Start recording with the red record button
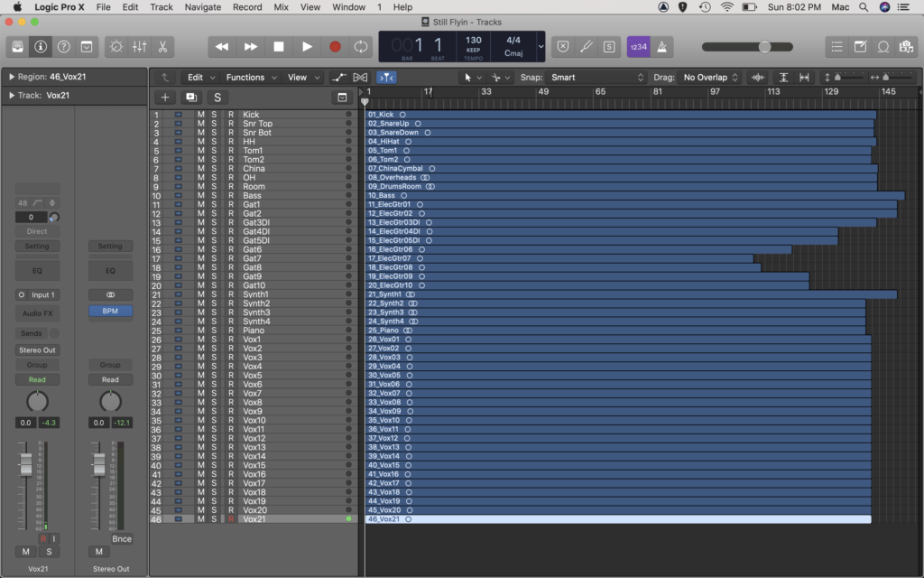The height and width of the screenshot is (578, 924). tap(334, 46)
